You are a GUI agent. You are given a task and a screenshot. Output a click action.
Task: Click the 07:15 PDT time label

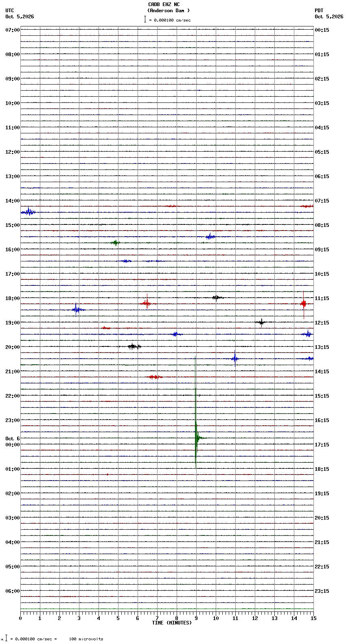click(x=322, y=201)
